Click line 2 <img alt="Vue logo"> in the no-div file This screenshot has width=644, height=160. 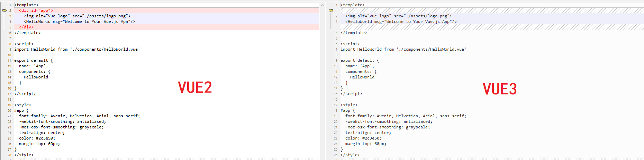click(x=399, y=16)
